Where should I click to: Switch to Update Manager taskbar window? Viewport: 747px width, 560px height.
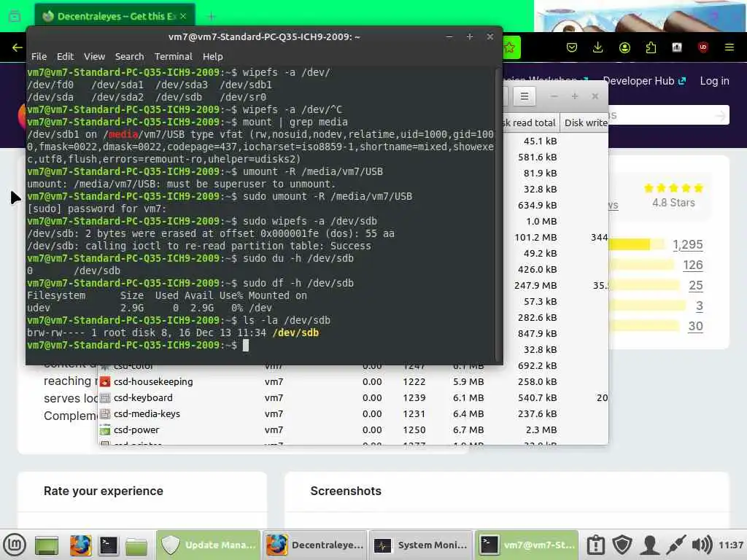208,545
